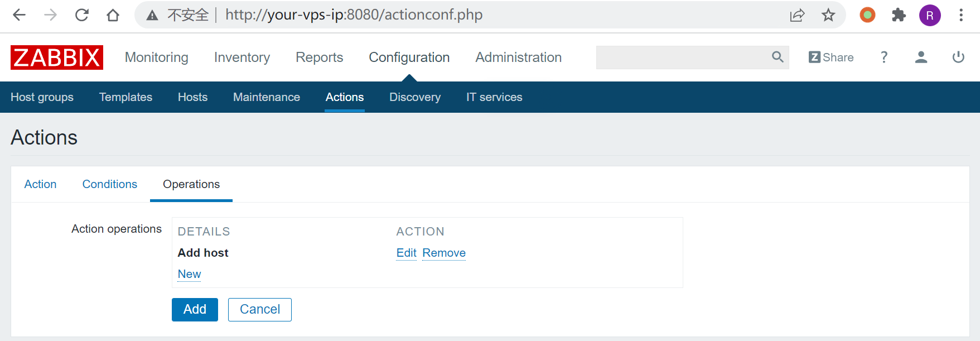Image resolution: width=980 pixels, height=341 pixels.
Task: Click the power sign-out icon
Action: tap(958, 57)
